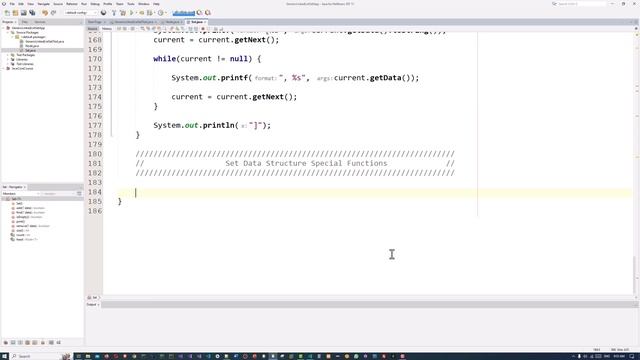Collapse the default package tree node
This screenshot has height=360, width=640.
12,37
